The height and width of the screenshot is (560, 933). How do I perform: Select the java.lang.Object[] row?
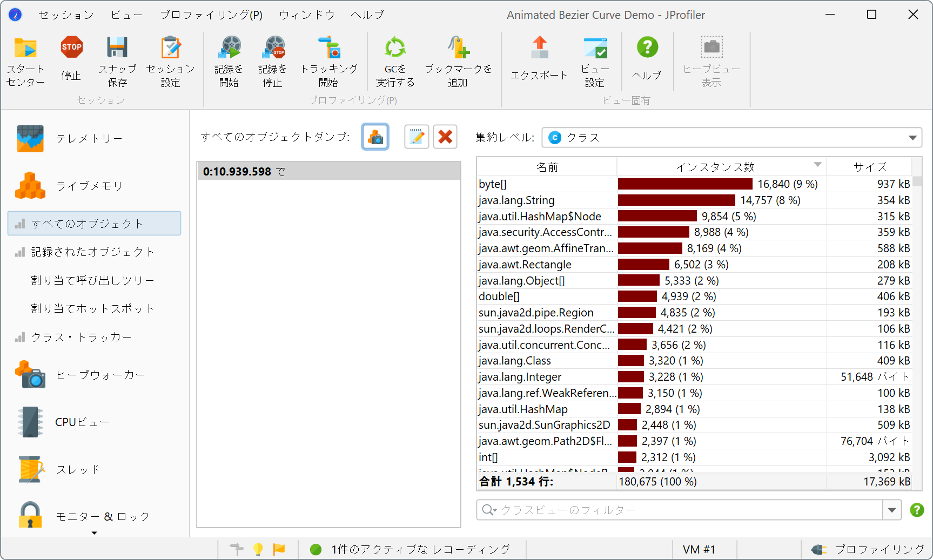pos(694,281)
